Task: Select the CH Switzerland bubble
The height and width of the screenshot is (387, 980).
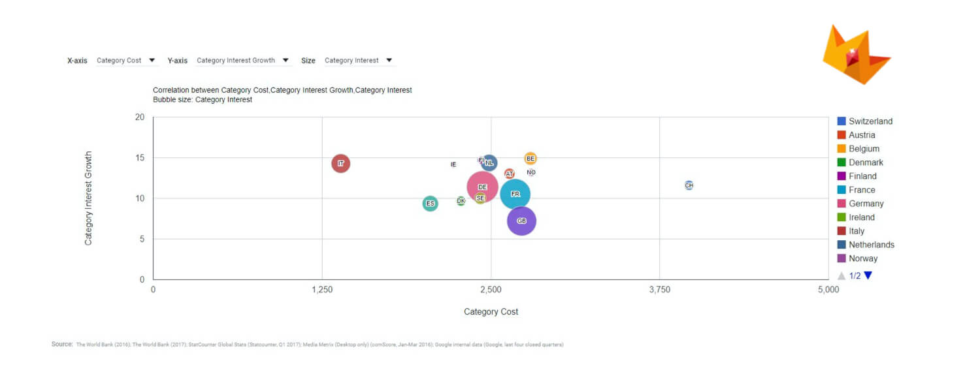Action: click(689, 185)
